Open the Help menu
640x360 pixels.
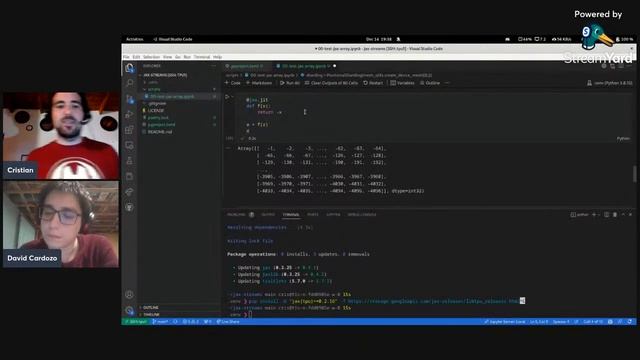[x=217, y=57]
